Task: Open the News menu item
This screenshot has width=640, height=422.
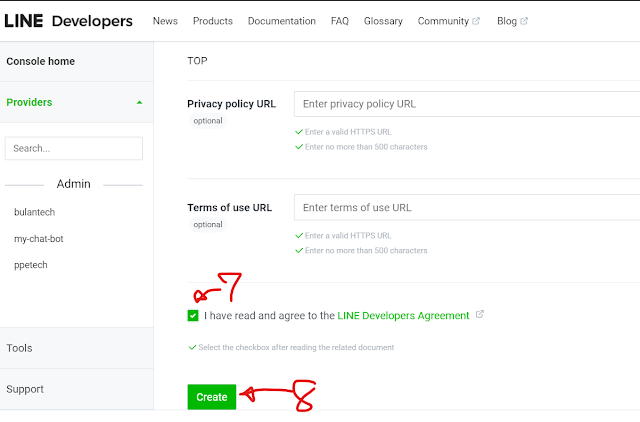Action: point(165,21)
